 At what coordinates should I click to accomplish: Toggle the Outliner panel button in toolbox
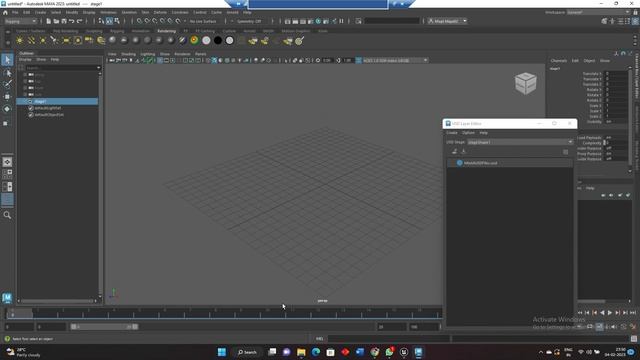click(x=7, y=200)
